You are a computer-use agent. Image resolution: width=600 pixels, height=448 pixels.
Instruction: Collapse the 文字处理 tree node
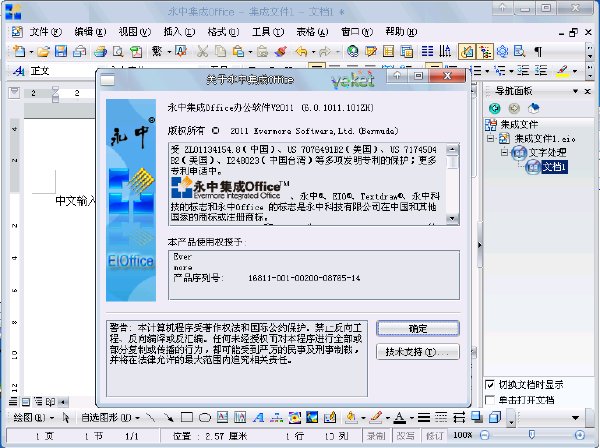[x=505, y=152]
